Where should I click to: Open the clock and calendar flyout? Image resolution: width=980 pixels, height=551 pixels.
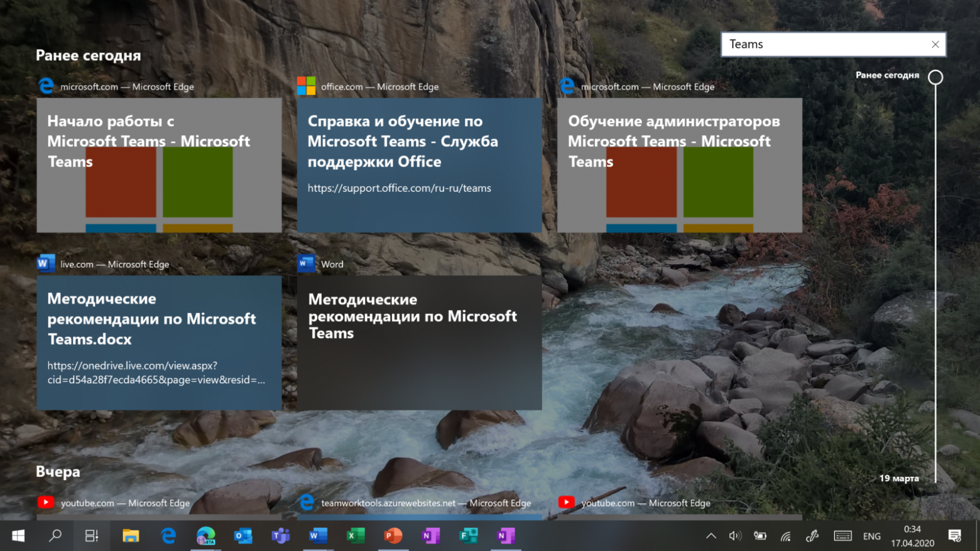click(912, 536)
